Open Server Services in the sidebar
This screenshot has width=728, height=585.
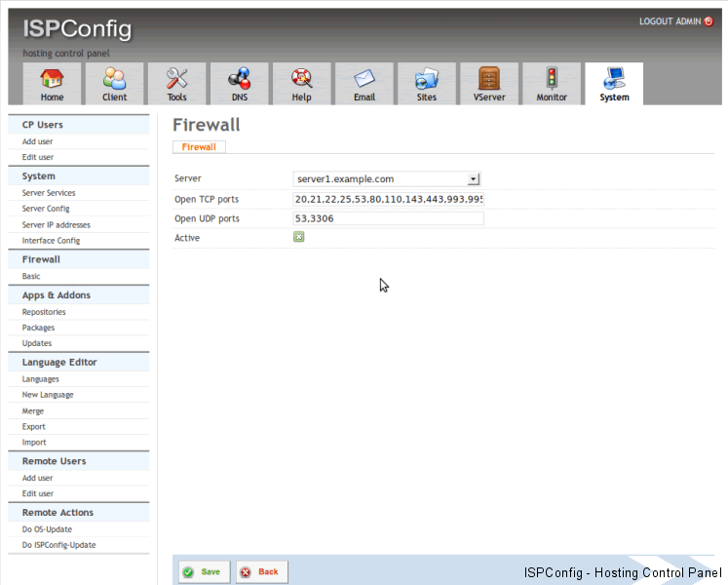coord(49,193)
